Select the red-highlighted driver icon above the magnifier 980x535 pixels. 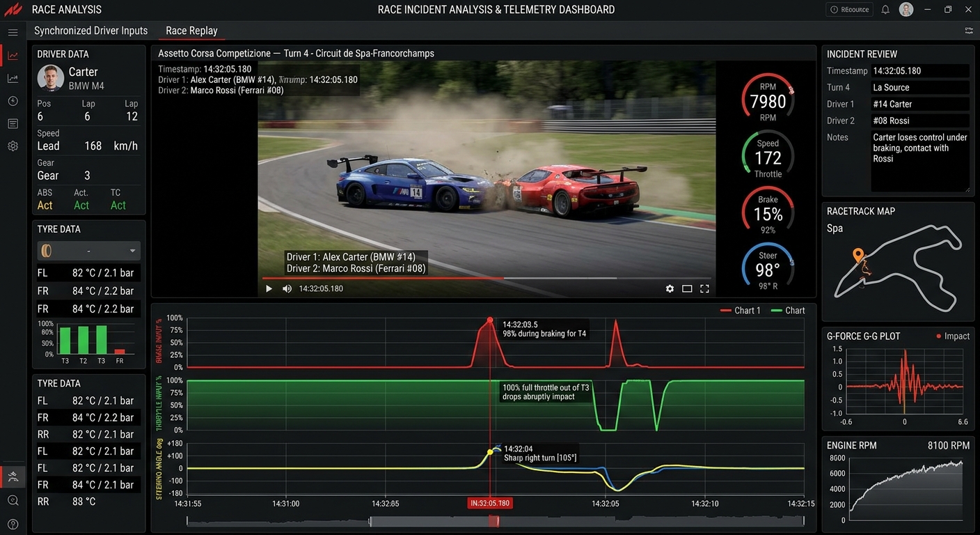(13, 476)
